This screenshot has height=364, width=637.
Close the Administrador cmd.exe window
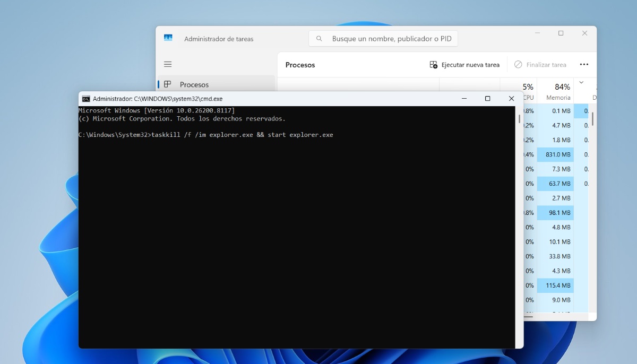coord(511,99)
